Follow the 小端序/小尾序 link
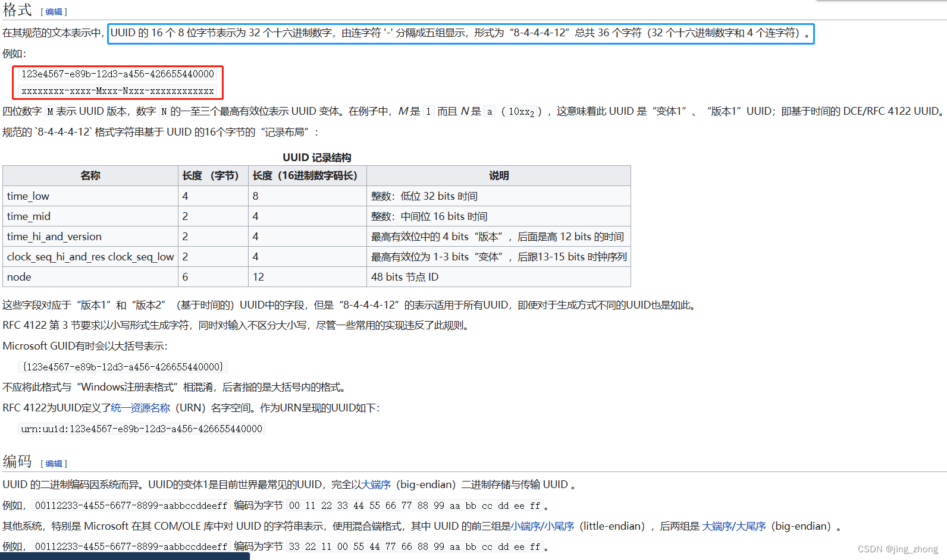This screenshot has height=560, width=947. [x=543, y=526]
